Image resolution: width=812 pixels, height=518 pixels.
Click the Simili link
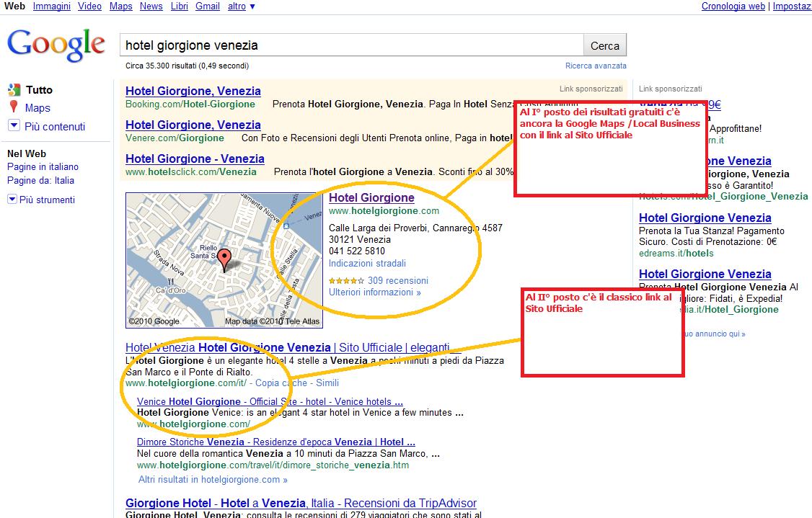point(327,383)
